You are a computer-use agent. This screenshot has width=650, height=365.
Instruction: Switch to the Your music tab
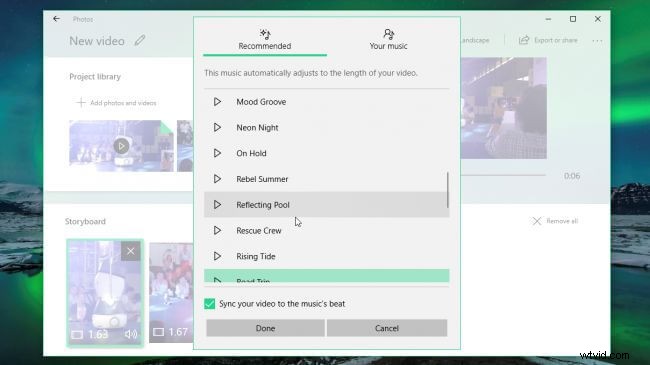[388, 40]
